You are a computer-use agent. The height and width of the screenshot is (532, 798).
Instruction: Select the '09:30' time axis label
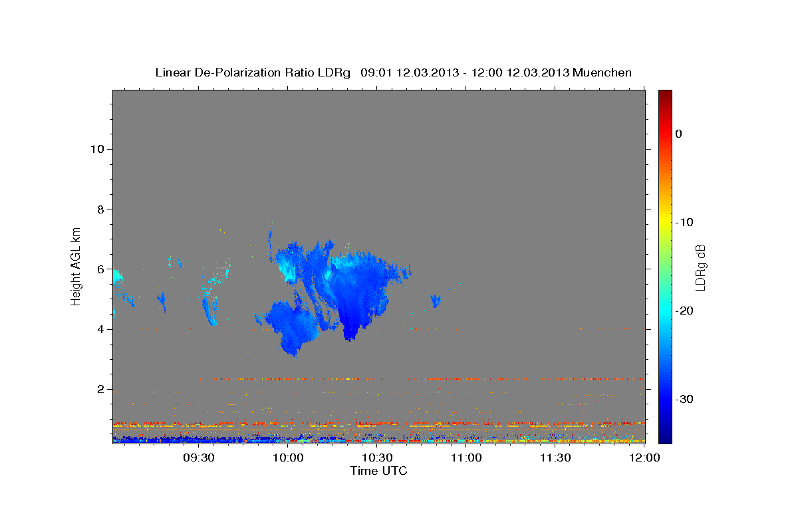199,458
